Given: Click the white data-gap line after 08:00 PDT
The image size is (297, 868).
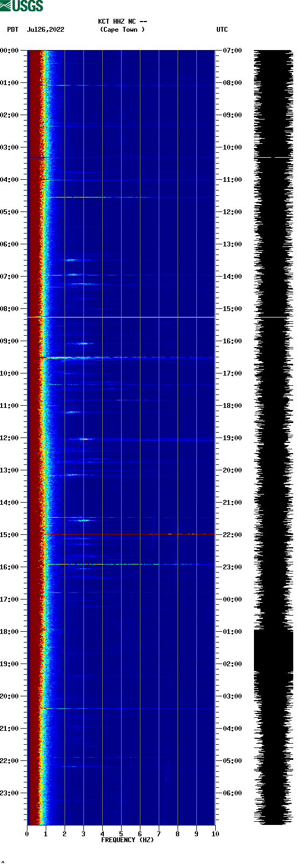Looking at the screenshot, I should coord(121,317).
